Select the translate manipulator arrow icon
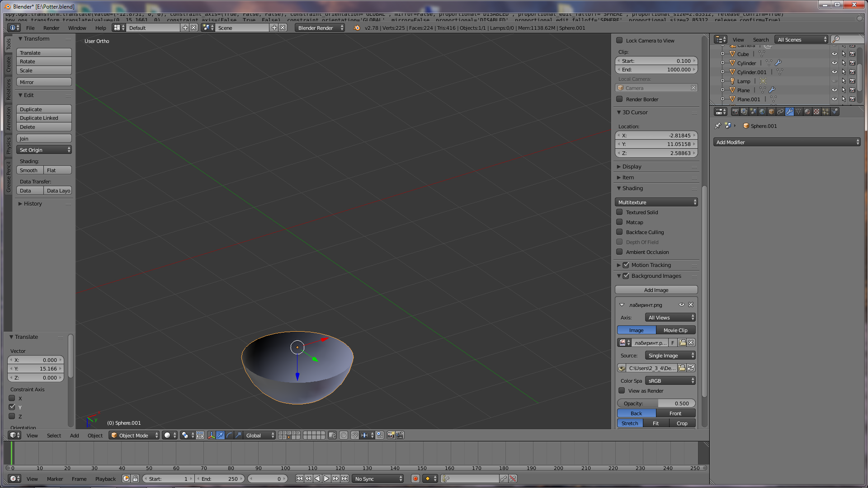 [x=220, y=435]
